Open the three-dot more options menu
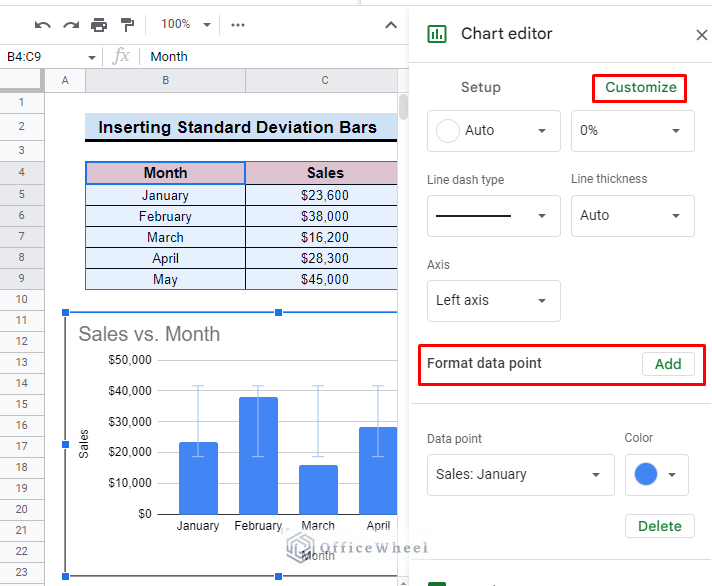The image size is (712, 586). (237, 24)
